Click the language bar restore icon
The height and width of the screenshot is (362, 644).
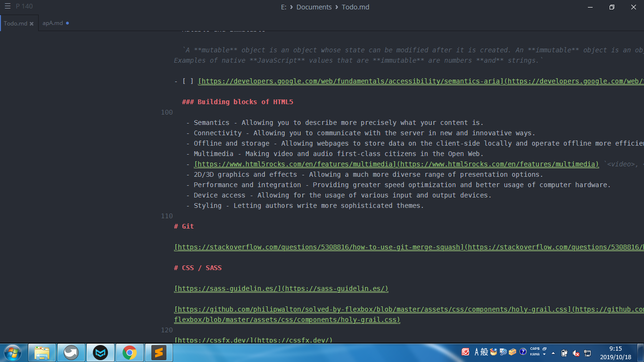coord(545,349)
